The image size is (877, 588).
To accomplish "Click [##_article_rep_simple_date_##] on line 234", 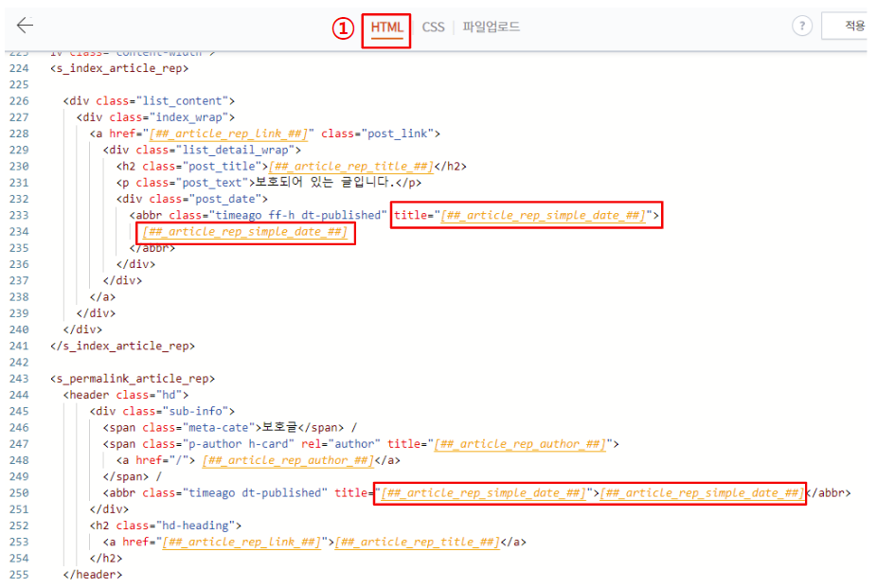I will click(x=245, y=231).
